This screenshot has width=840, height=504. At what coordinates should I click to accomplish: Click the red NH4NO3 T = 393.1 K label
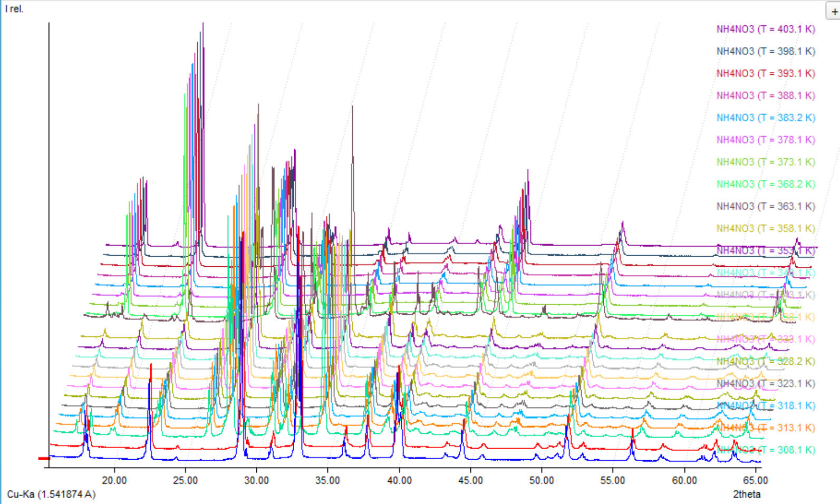pyautogui.click(x=765, y=73)
